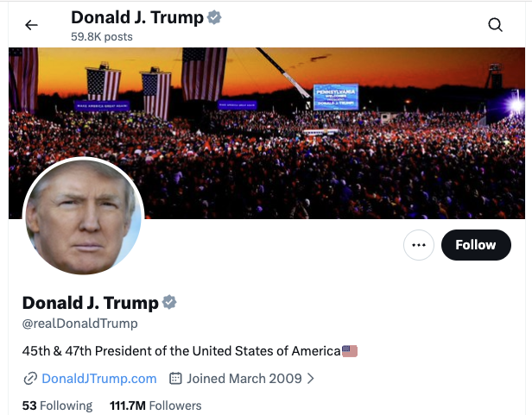This screenshot has width=532, height=415.
Task: Open the DonaldJTrump.com website link
Action: tap(99, 379)
